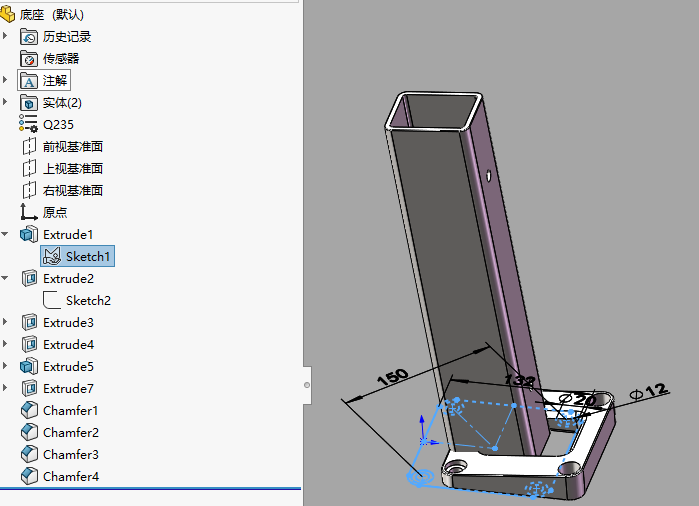Select the Sketch1 label
Viewport: 699px width, 506px height.
pos(88,256)
